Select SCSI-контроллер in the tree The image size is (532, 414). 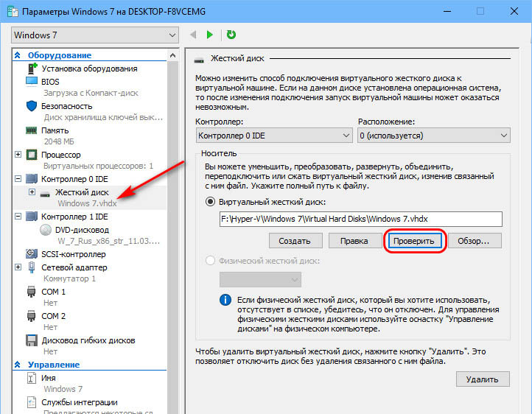[x=74, y=254]
